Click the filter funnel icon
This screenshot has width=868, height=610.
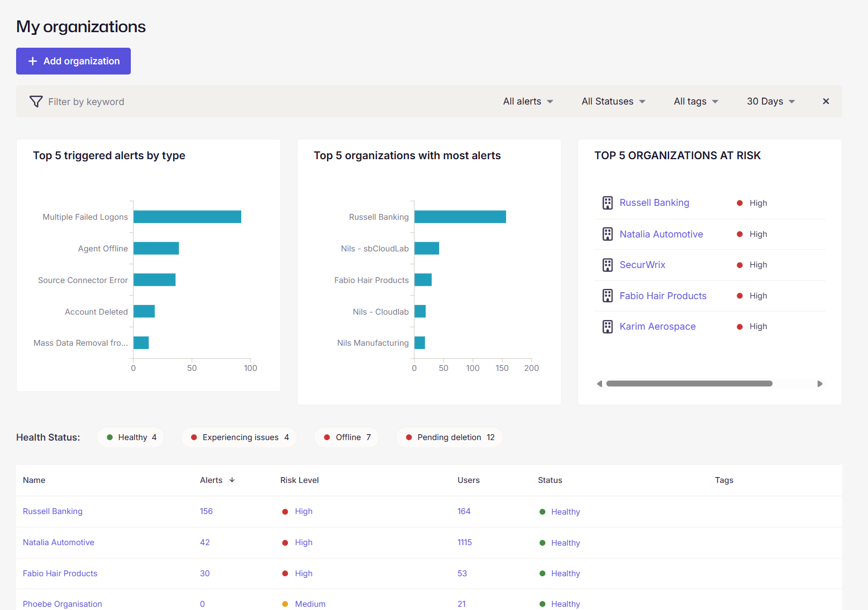click(x=36, y=101)
